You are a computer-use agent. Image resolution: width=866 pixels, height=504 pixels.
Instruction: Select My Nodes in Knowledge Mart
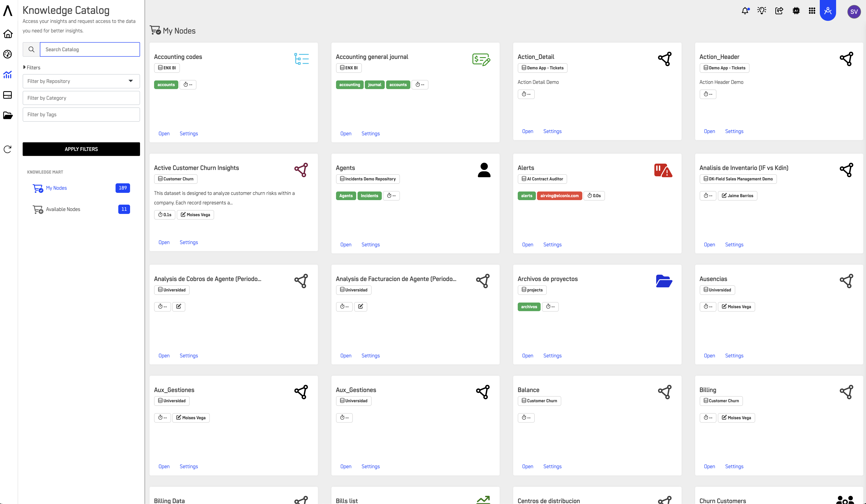coord(56,188)
